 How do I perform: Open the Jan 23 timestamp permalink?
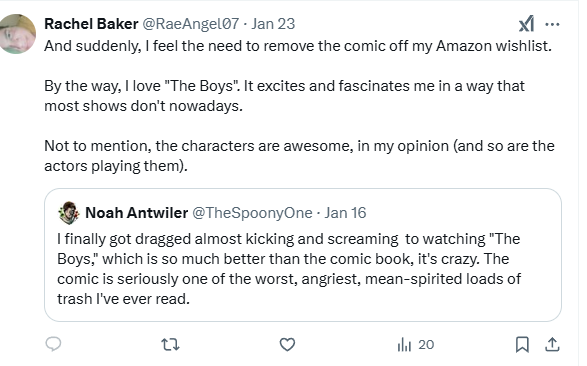[x=273, y=24]
